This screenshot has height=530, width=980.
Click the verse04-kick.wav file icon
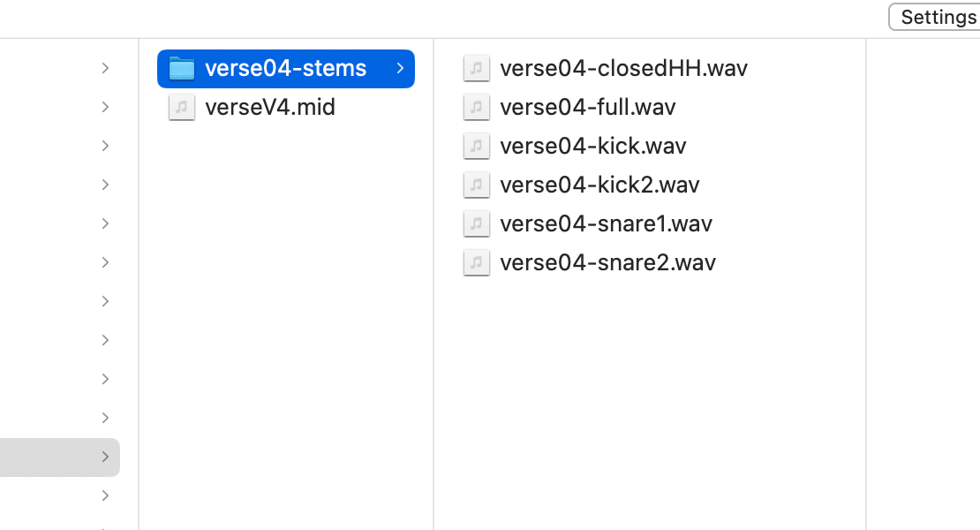coord(477,146)
